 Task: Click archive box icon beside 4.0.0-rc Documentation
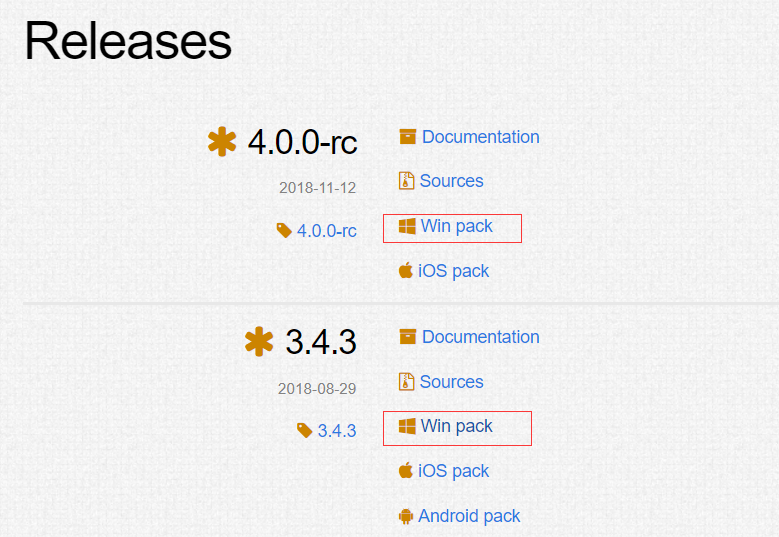coord(407,137)
